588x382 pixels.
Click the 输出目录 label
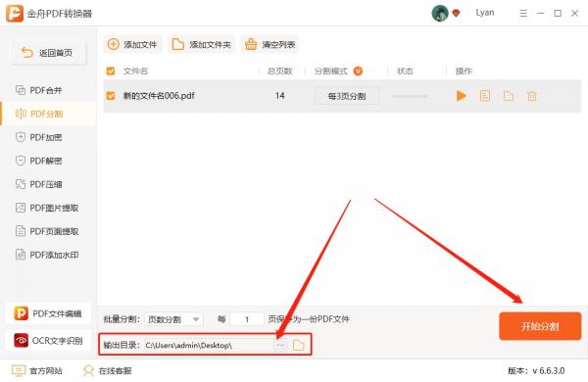pyautogui.click(x=122, y=345)
